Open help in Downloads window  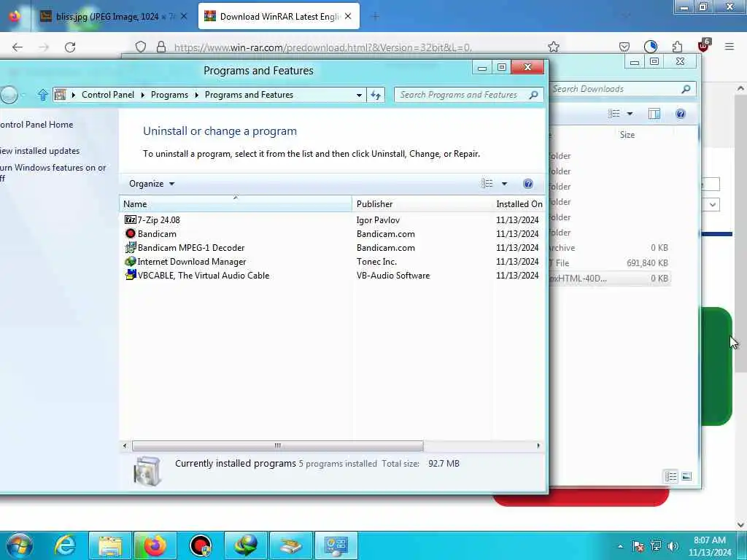681,113
